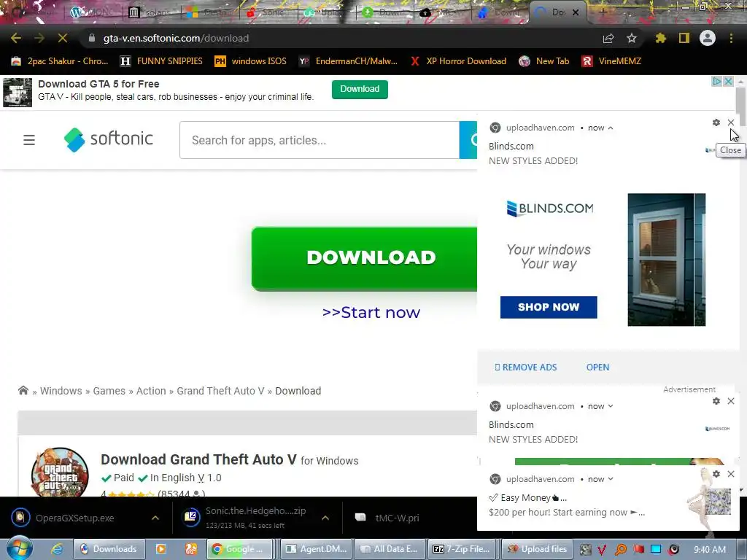Click the Grand Theft Auto V game thumbnail
Screen dimensions: 747x560
[x=60, y=472]
